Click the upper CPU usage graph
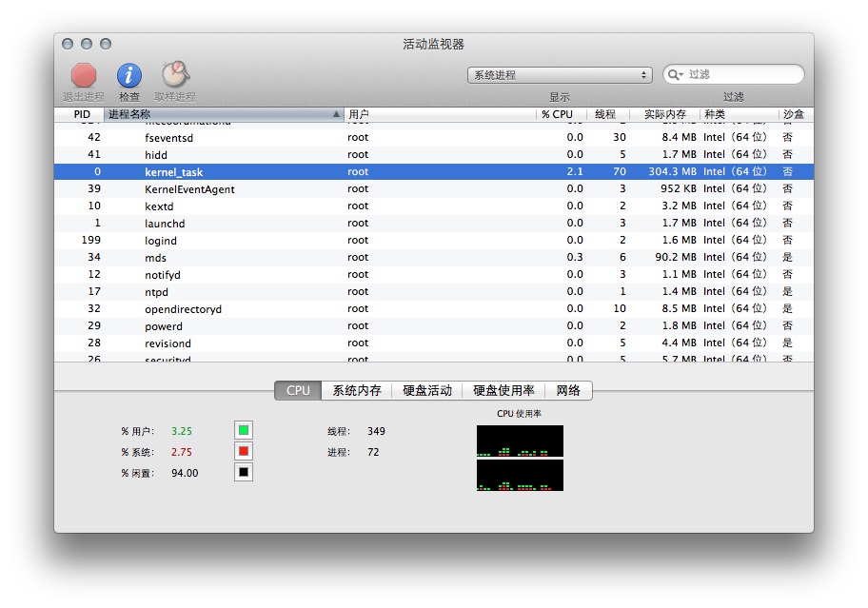 click(x=520, y=441)
